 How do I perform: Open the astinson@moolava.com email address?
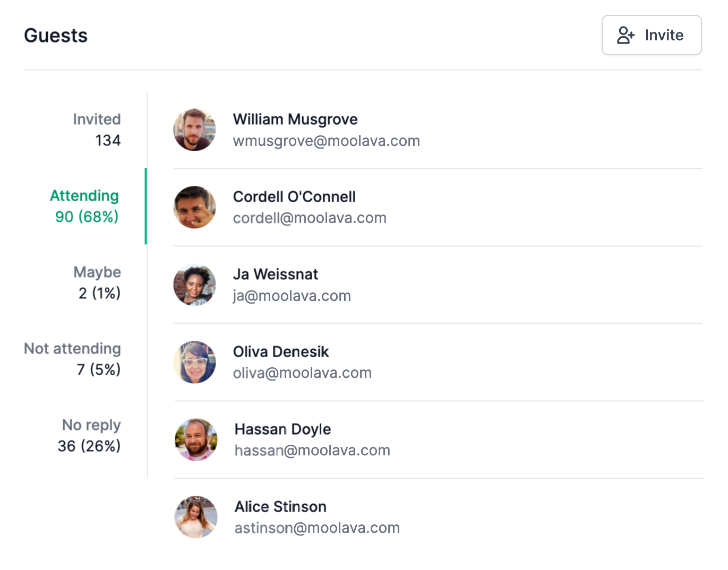point(317,528)
